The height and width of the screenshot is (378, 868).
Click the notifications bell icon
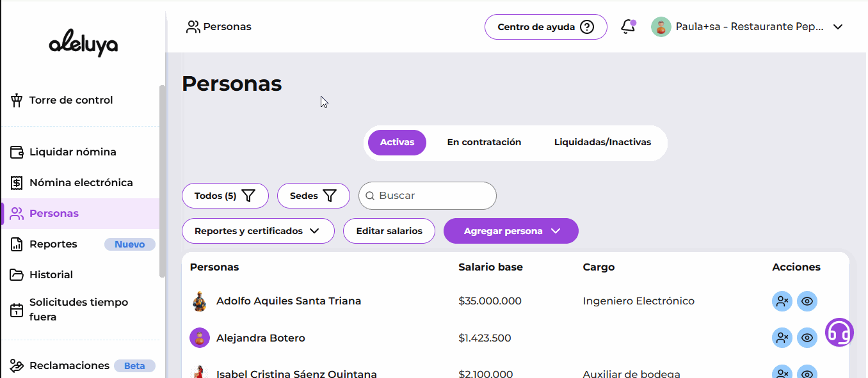(628, 27)
